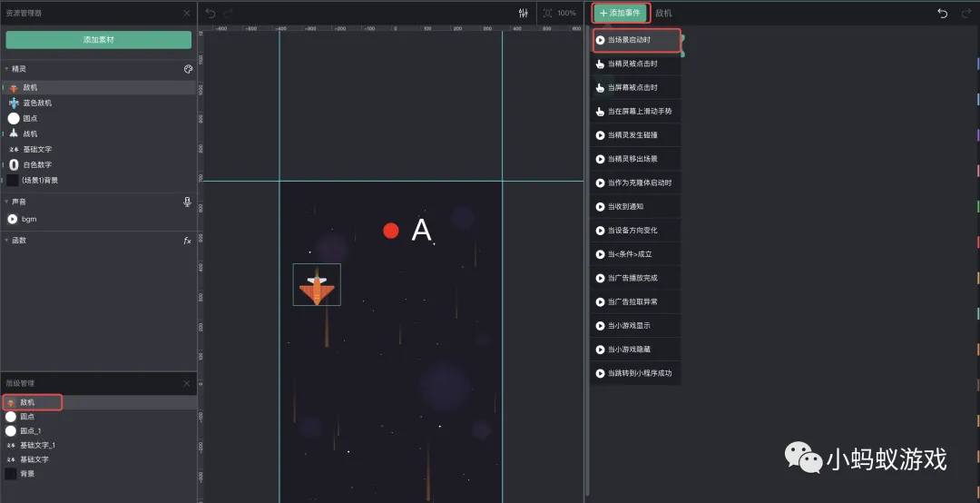
Task: Choose the 当小游戏隐藏 event
Action: (x=635, y=349)
